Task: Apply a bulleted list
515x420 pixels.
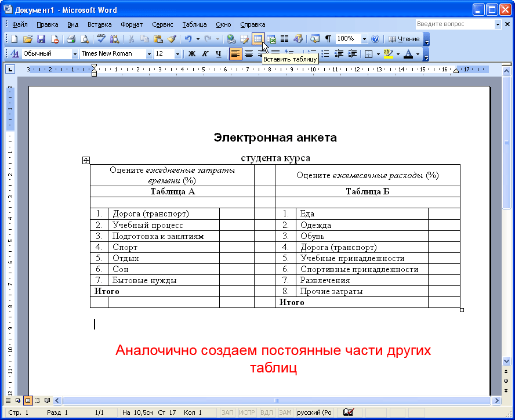Action: [x=325, y=53]
